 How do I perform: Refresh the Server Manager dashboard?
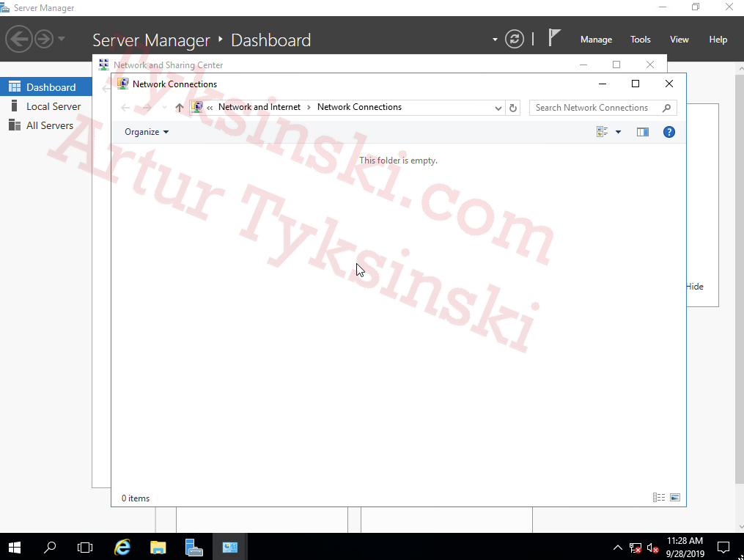tap(515, 39)
